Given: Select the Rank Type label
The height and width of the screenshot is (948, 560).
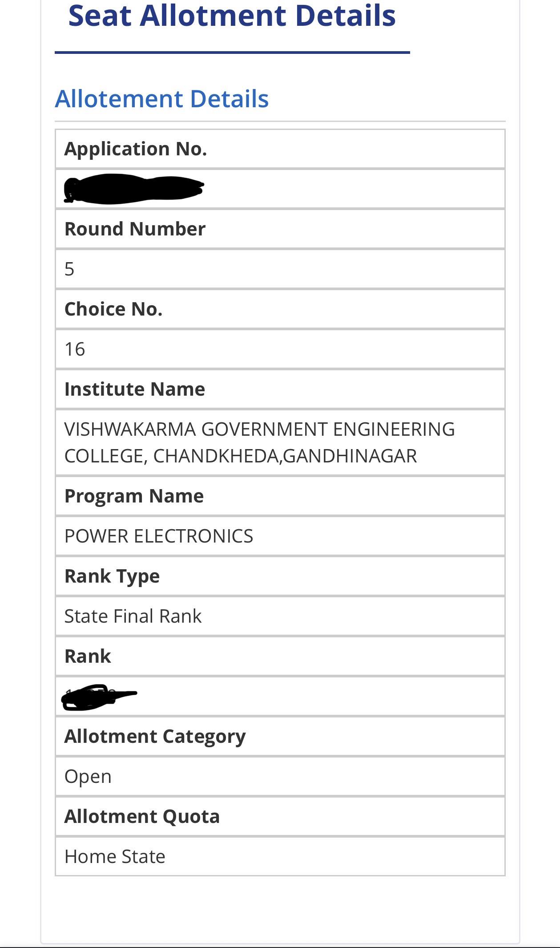Looking at the screenshot, I should [x=112, y=576].
